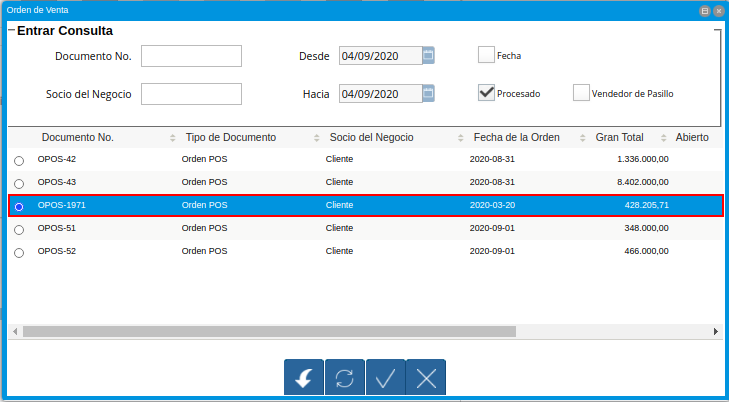Enable the Vendedor de Pasillo checkbox

pyautogui.click(x=581, y=93)
